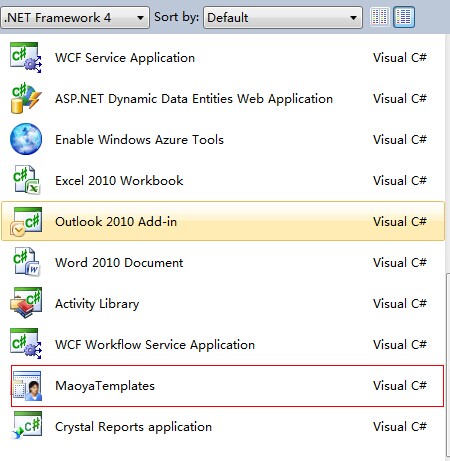Click the Excel 2010 Workbook icon
This screenshot has height=461, width=450.
pyautogui.click(x=27, y=180)
